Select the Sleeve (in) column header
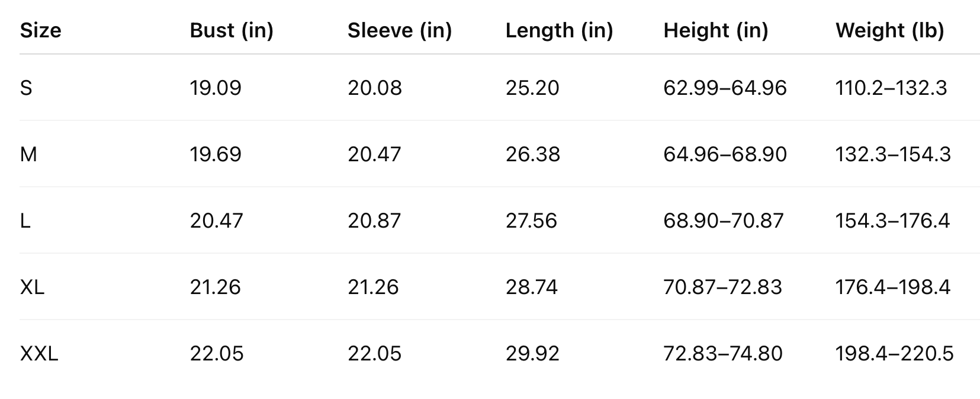Screen dimensions: 980x399 click(400, 30)
